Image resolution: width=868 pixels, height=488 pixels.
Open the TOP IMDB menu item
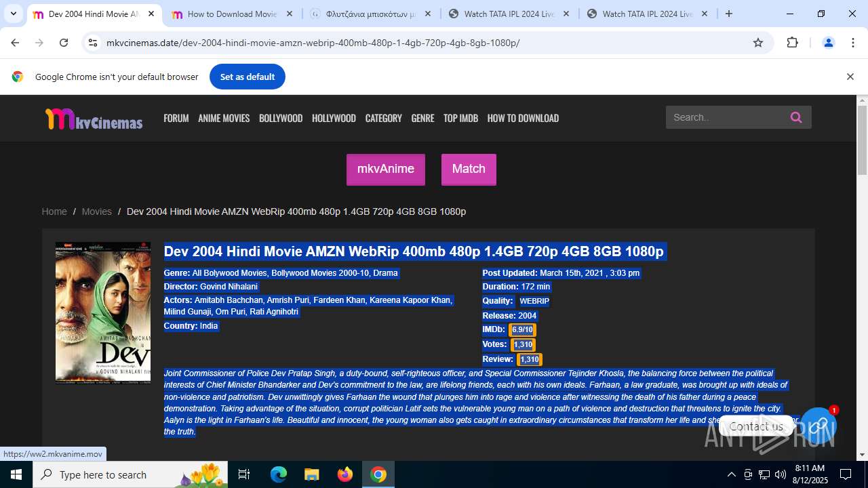460,118
